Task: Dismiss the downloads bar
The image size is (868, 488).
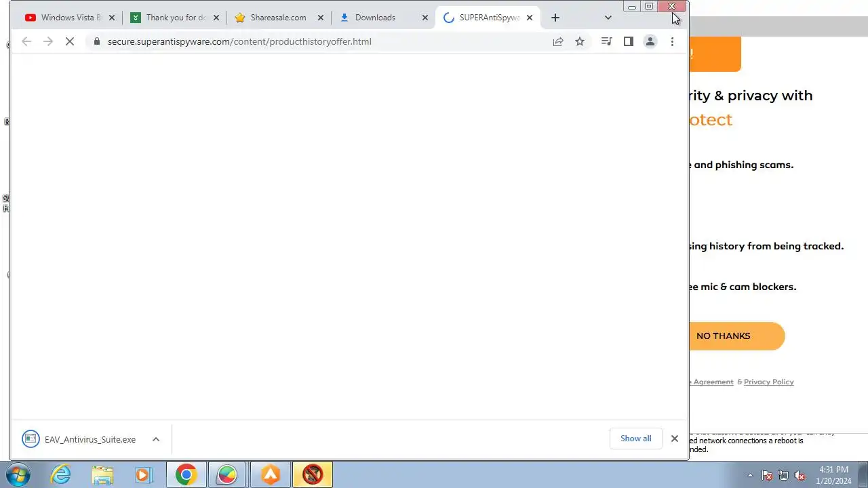Action: [x=675, y=439]
